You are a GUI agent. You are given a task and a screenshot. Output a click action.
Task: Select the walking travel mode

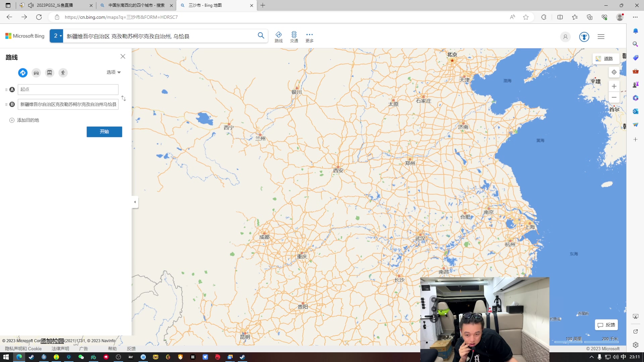click(63, 73)
